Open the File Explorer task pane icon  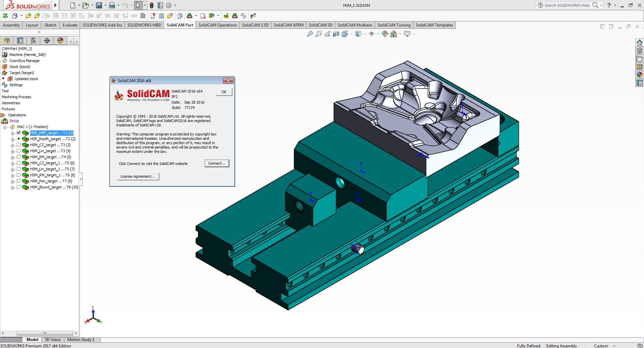(640, 59)
